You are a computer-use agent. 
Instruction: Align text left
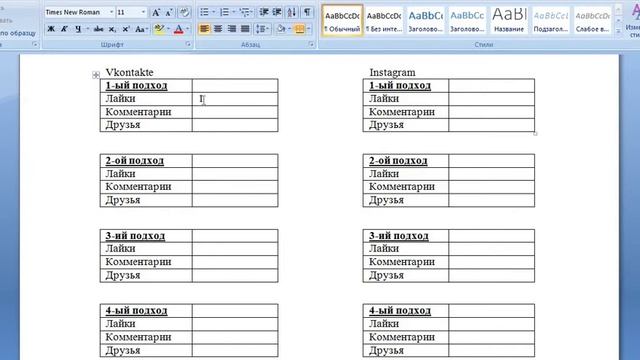click(x=204, y=29)
